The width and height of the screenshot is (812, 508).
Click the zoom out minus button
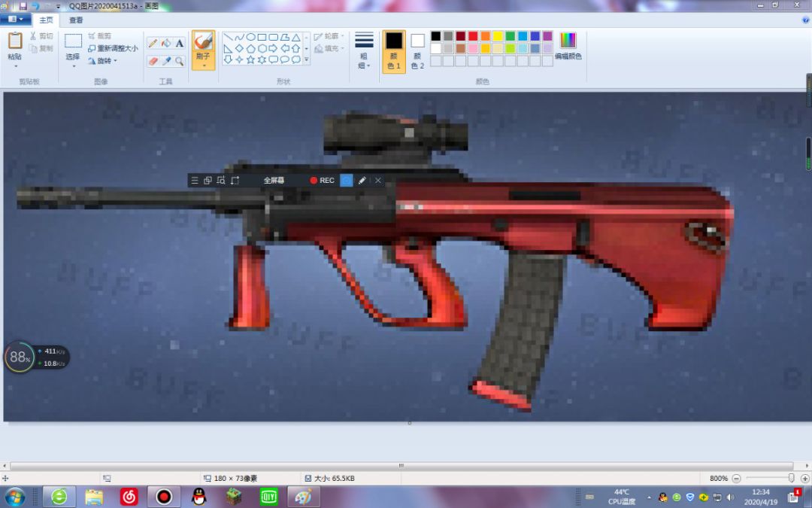pos(736,479)
